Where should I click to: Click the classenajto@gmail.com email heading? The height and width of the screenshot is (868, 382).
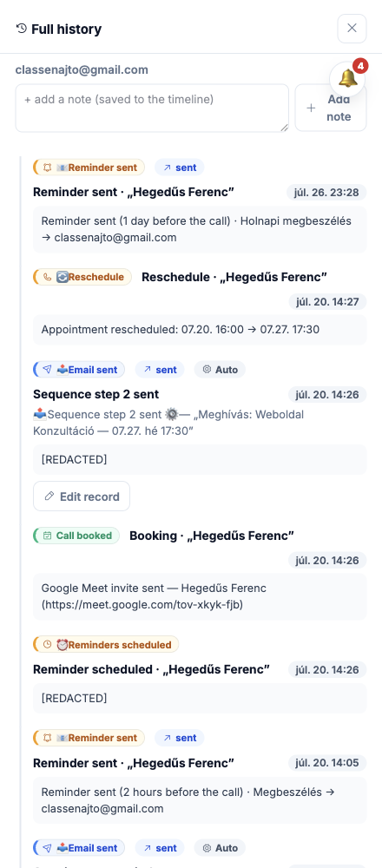(82, 69)
